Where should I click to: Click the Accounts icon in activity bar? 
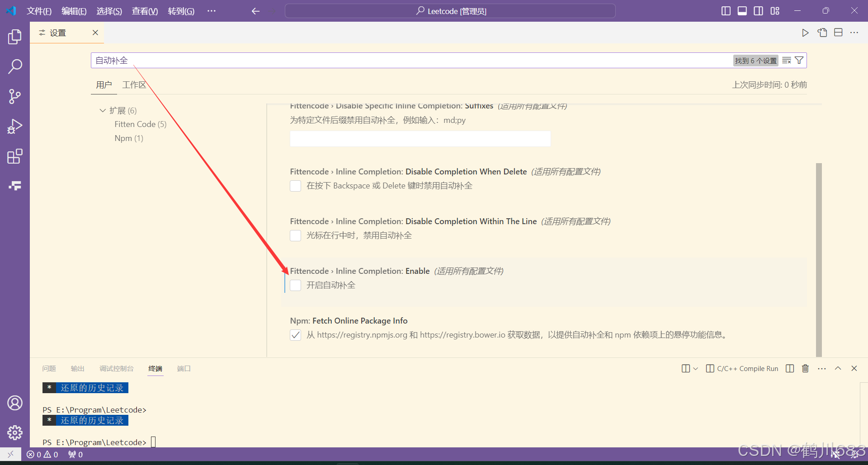(x=14, y=403)
